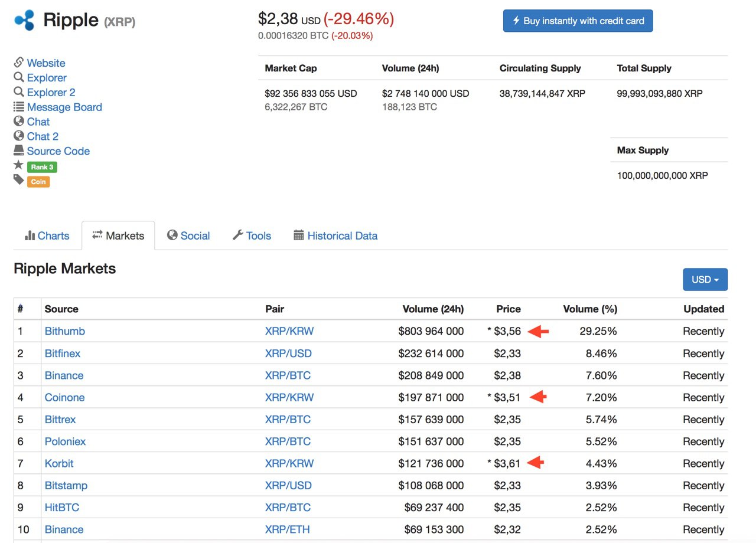Open the Website link

46,63
